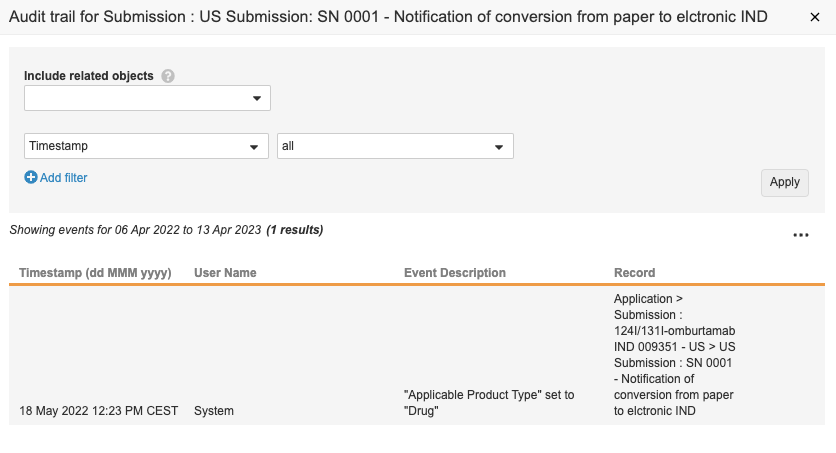Click the Include related objects label
The height and width of the screenshot is (453, 836).
(89, 76)
